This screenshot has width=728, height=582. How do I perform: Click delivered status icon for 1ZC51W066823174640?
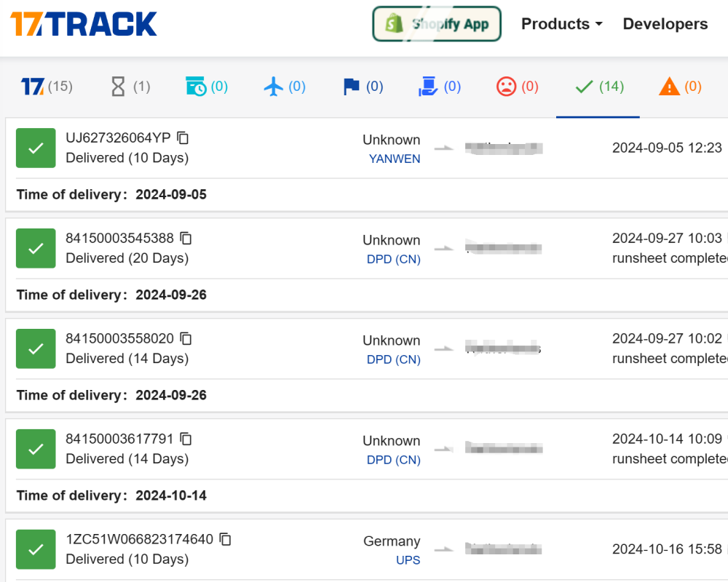coord(36,549)
